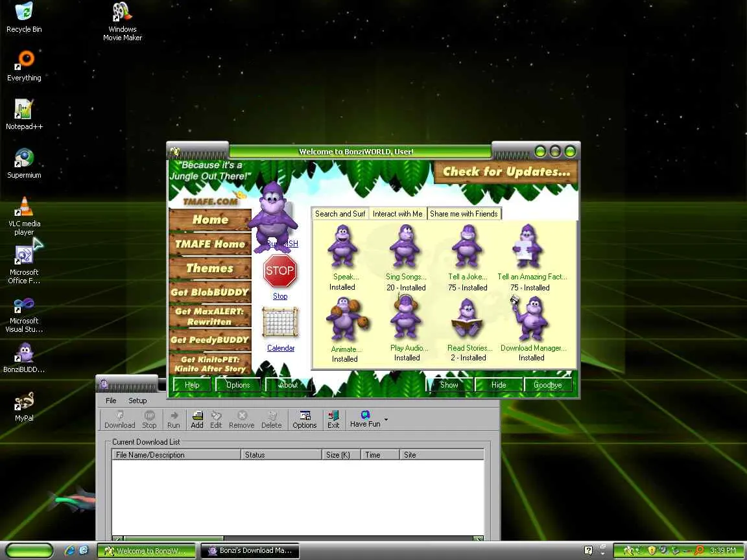Open the VLC media player icon
747x560 pixels.
click(x=24, y=216)
